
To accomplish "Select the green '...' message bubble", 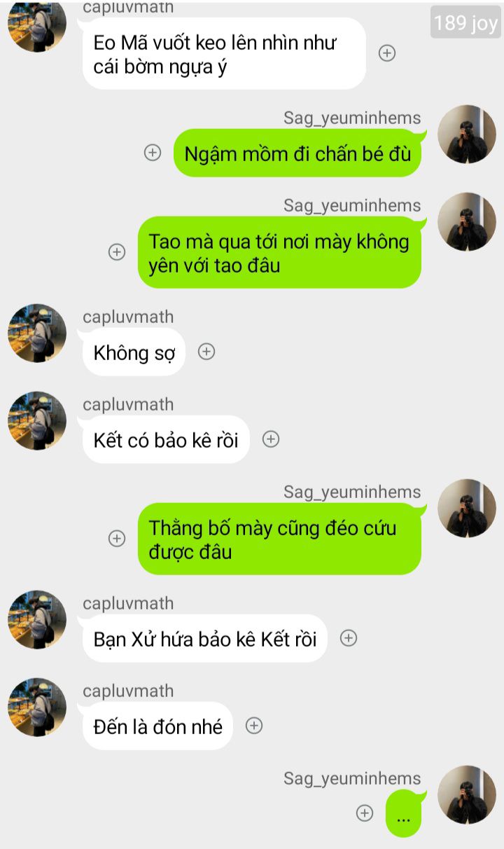I will pos(404,813).
